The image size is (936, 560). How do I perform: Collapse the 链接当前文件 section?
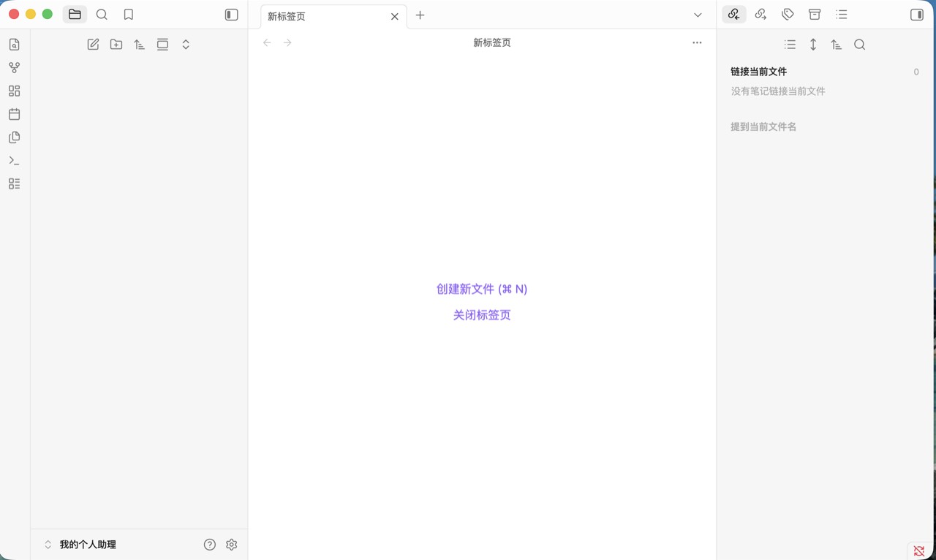click(759, 72)
